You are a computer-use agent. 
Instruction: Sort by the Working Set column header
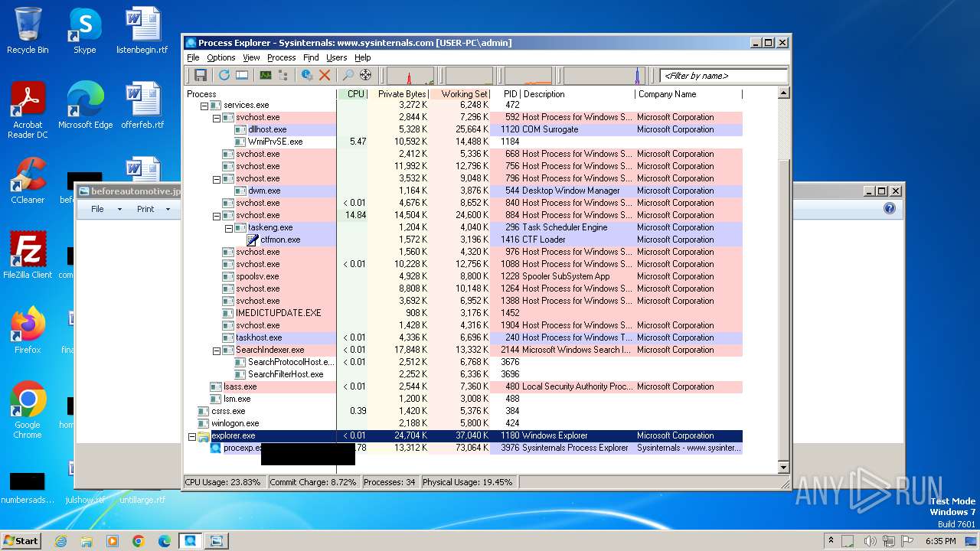pos(459,94)
